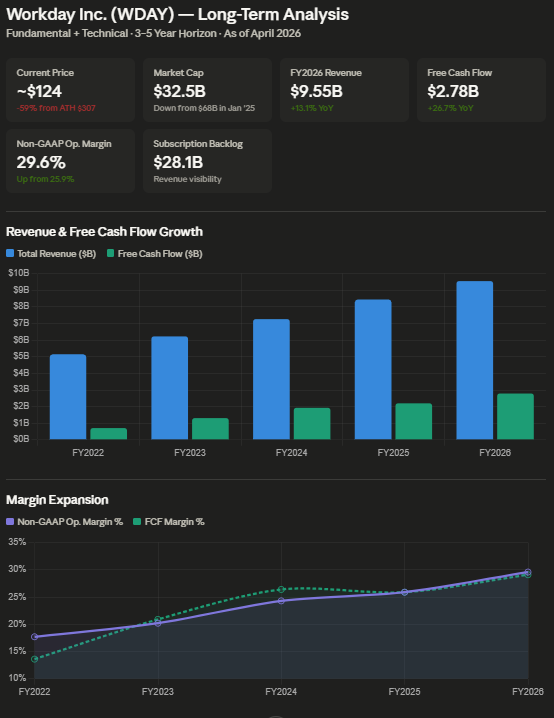Click the 'Revenue & Free Cash Flow Growth' heading
This screenshot has height=718, width=554.
point(104,232)
